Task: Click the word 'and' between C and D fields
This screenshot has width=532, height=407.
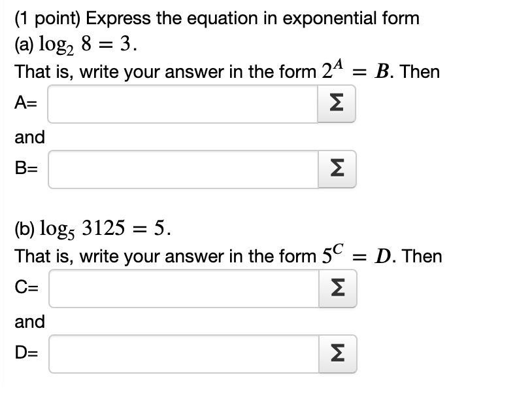Action: [x=29, y=321]
